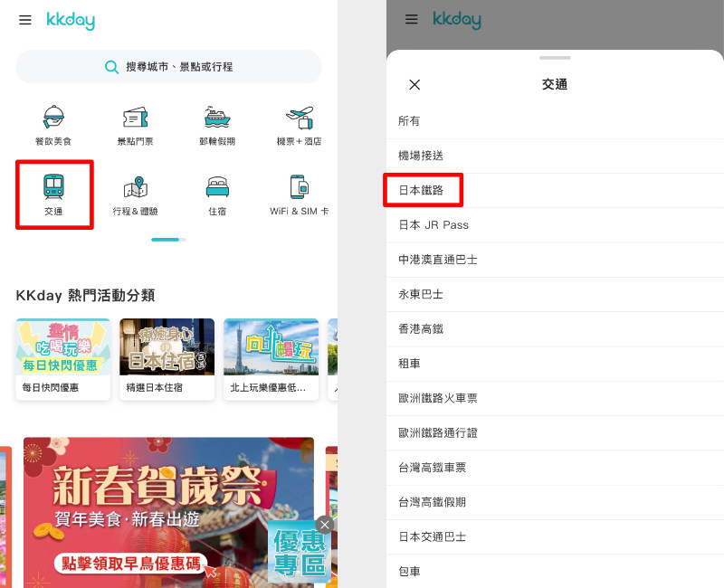Select 機場接送 option
Image resolution: width=724 pixels, height=588 pixels.
click(555, 156)
